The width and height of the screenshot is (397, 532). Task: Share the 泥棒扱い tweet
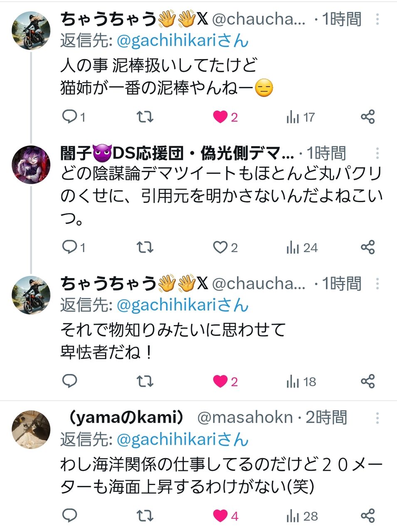[367, 117]
